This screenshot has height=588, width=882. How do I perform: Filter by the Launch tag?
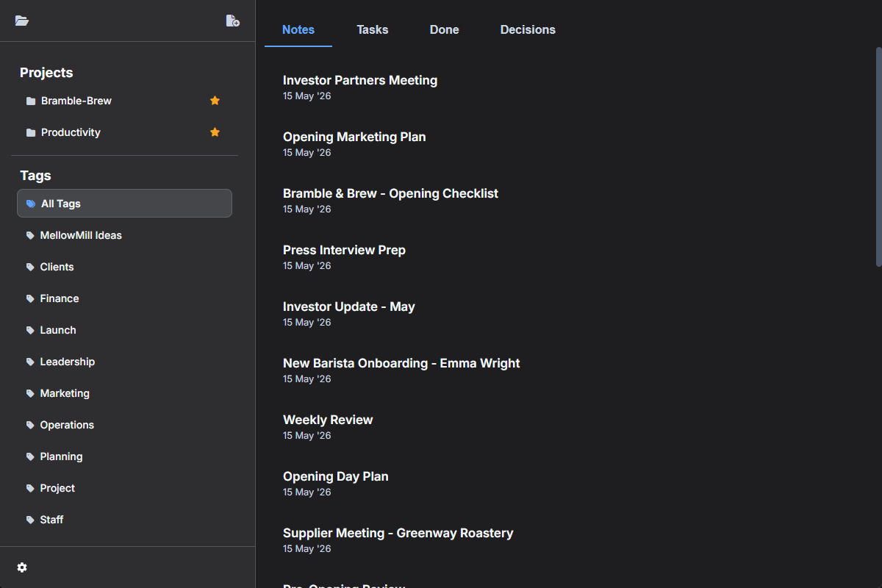click(x=124, y=330)
